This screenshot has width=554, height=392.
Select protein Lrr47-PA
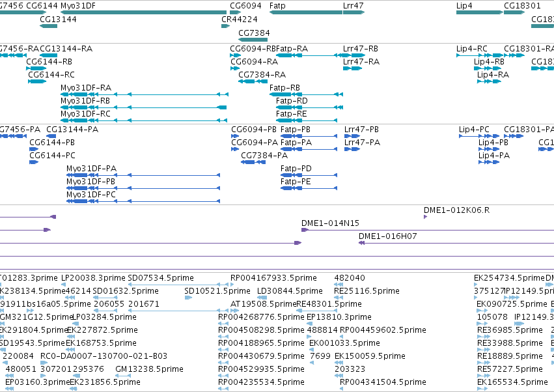363,143
